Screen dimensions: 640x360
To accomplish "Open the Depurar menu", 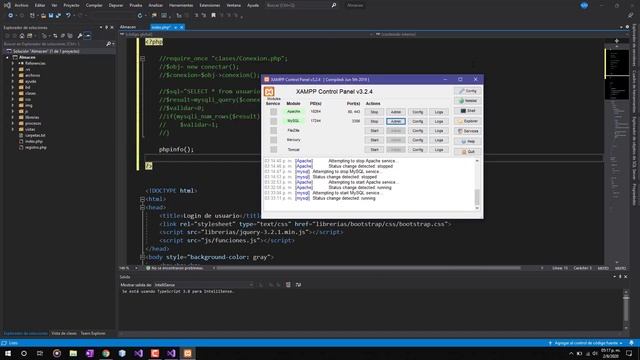I will click(116, 5).
